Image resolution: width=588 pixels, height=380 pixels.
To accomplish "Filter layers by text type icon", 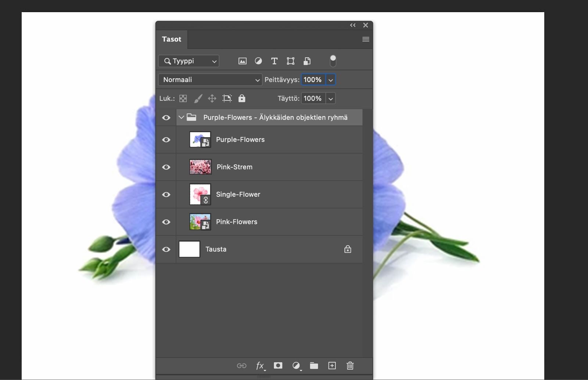I will click(x=274, y=61).
